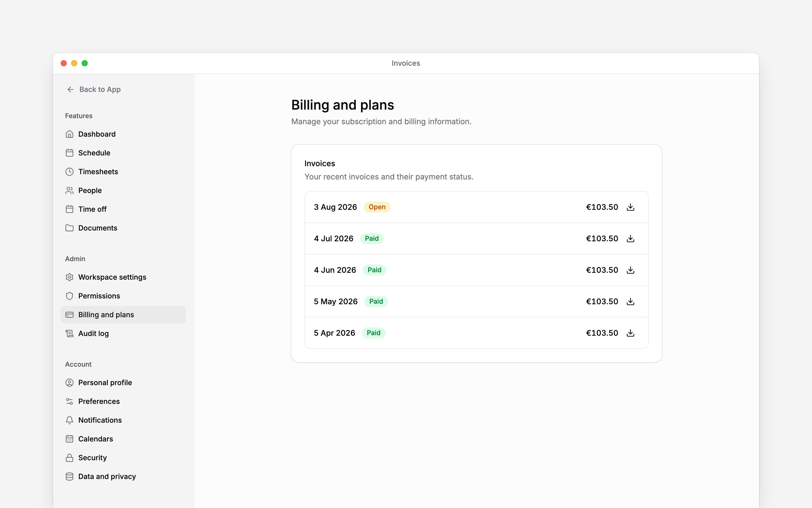812x508 pixels.
Task: Click the 3 Aug 2026 invoice date
Action: tap(335, 207)
